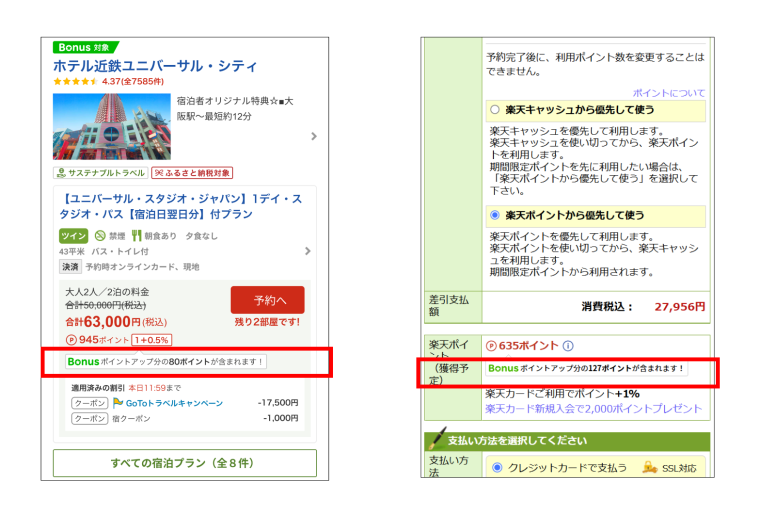The height and width of the screenshot is (516, 760).
Task: Click the 禁煙 no-smoking icon
Action: pyautogui.click(x=100, y=236)
